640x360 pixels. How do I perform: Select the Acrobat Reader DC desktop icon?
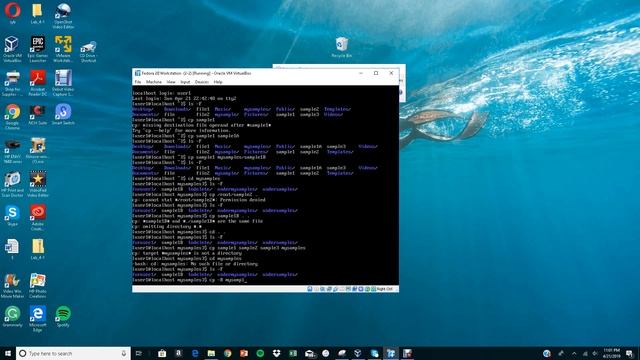tap(38, 83)
